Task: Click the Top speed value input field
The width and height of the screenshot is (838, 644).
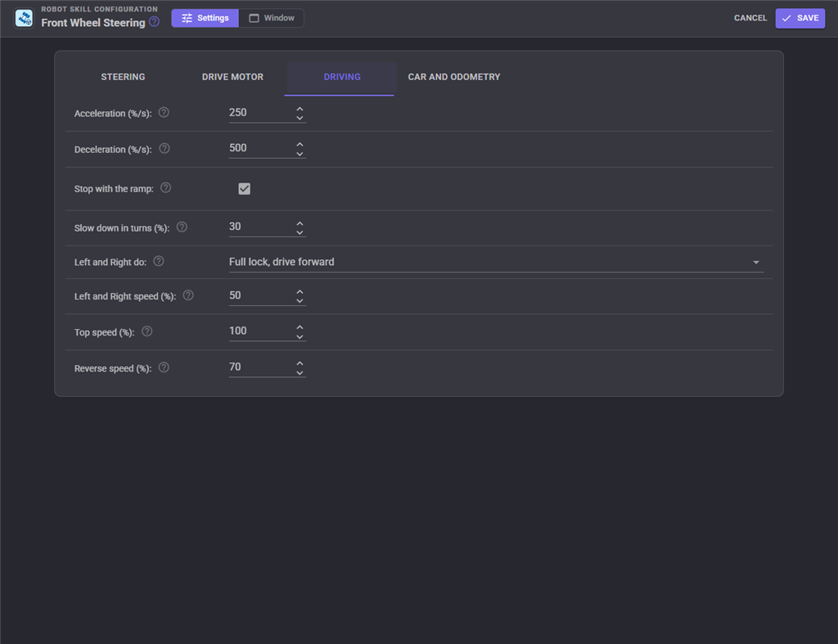Action: point(261,331)
